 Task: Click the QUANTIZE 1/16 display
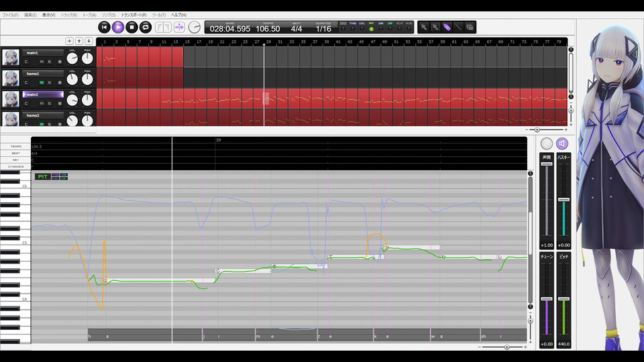pos(323,27)
